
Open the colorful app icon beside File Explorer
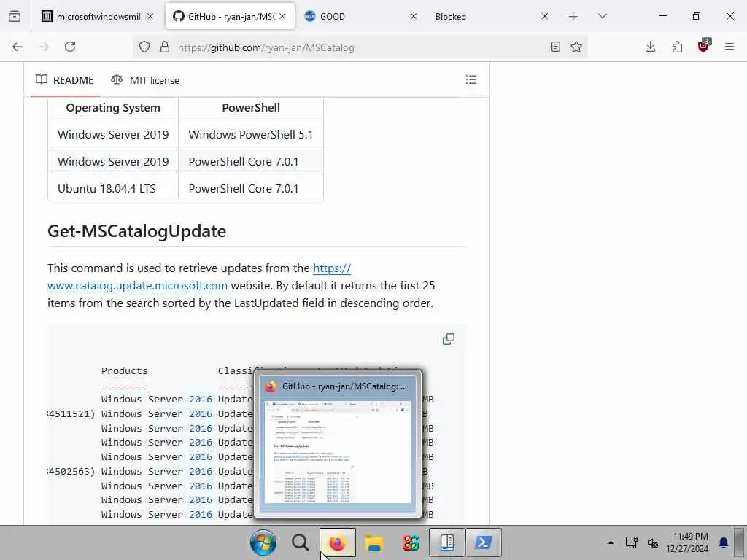[x=410, y=542]
